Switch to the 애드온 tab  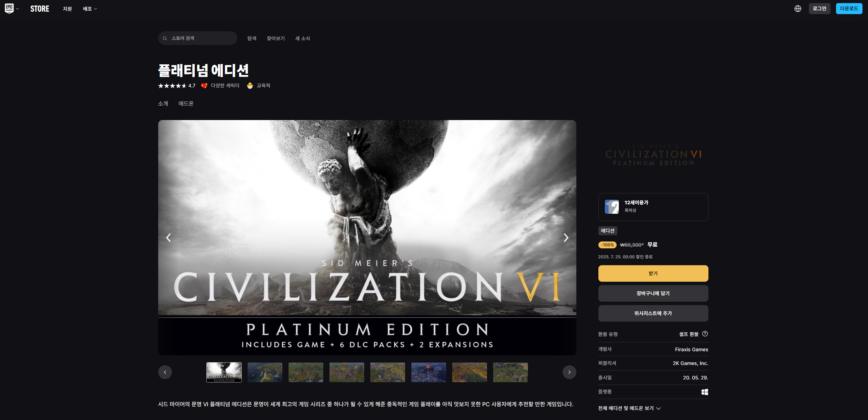point(186,104)
